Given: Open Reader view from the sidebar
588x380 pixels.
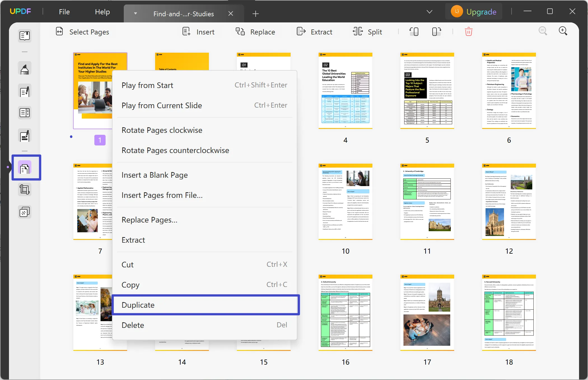Looking at the screenshot, I should coord(25,36).
